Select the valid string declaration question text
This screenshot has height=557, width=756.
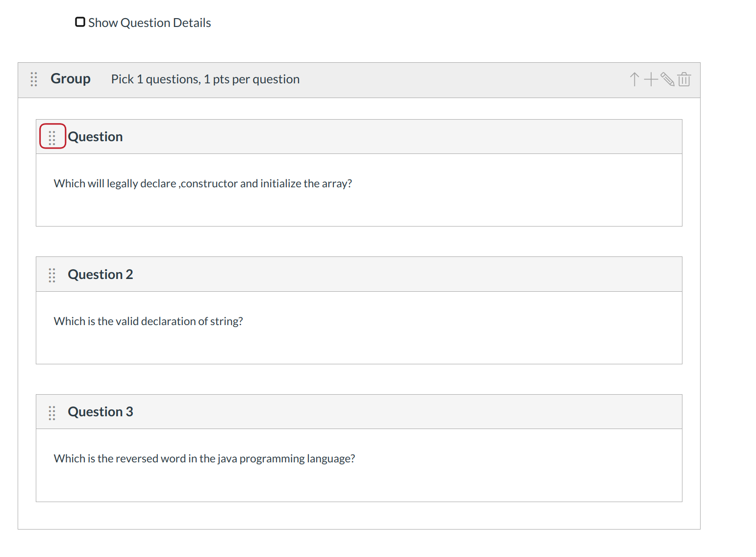[x=148, y=322]
